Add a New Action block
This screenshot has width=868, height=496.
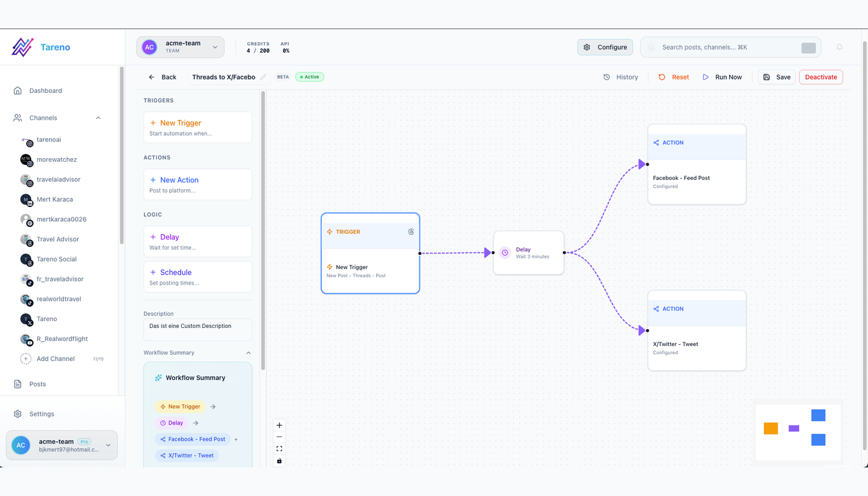coord(198,184)
